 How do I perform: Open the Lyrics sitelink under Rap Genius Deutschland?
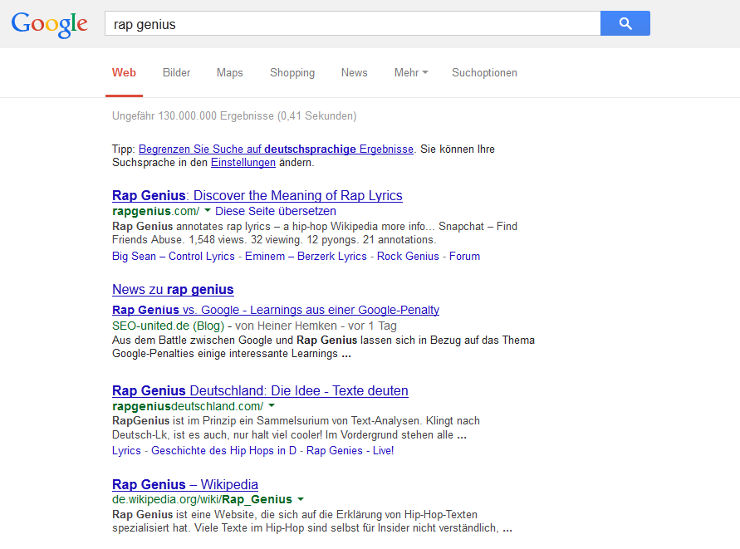tap(126, 451)
